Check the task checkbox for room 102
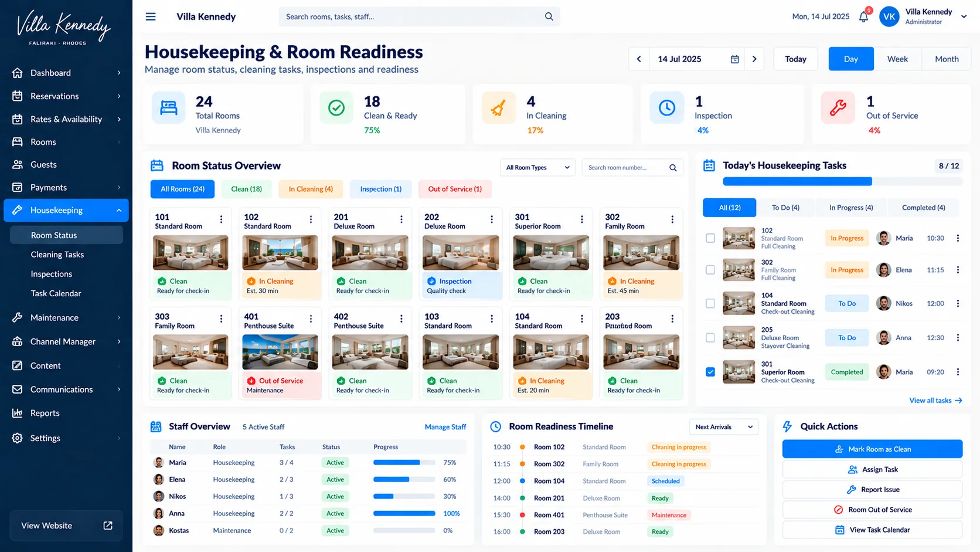 (x=710, y=238)
